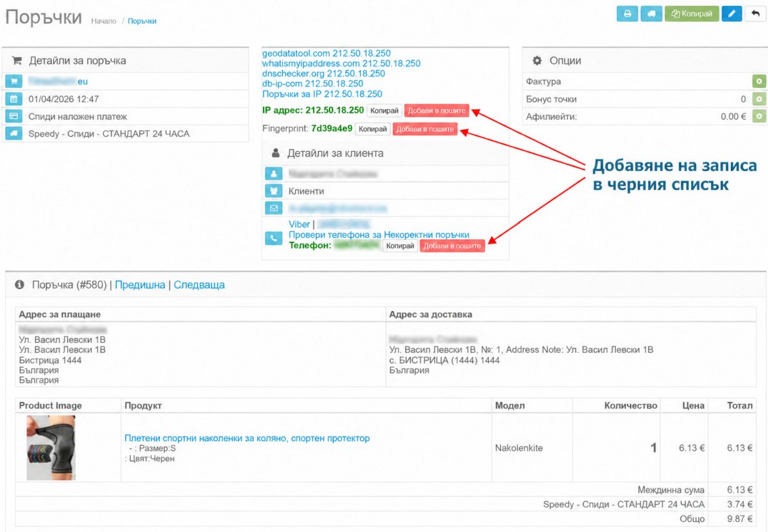Click the Опции gear header icon
768x532 pixels.
tap(538, 61)
